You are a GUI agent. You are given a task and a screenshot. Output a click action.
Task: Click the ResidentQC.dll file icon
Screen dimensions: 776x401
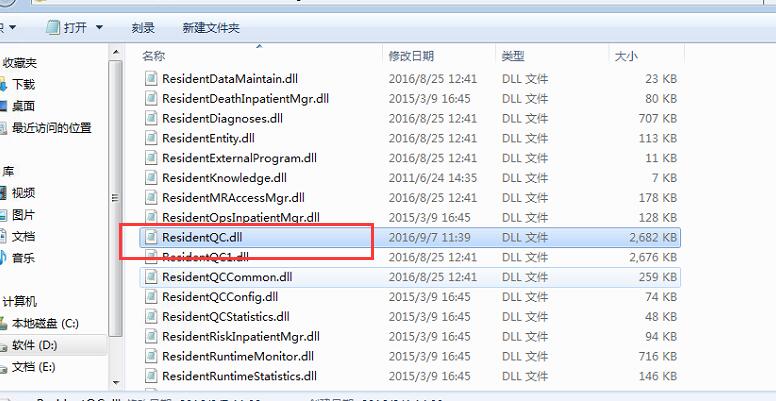pyautogui.click(x=151, y=238)
